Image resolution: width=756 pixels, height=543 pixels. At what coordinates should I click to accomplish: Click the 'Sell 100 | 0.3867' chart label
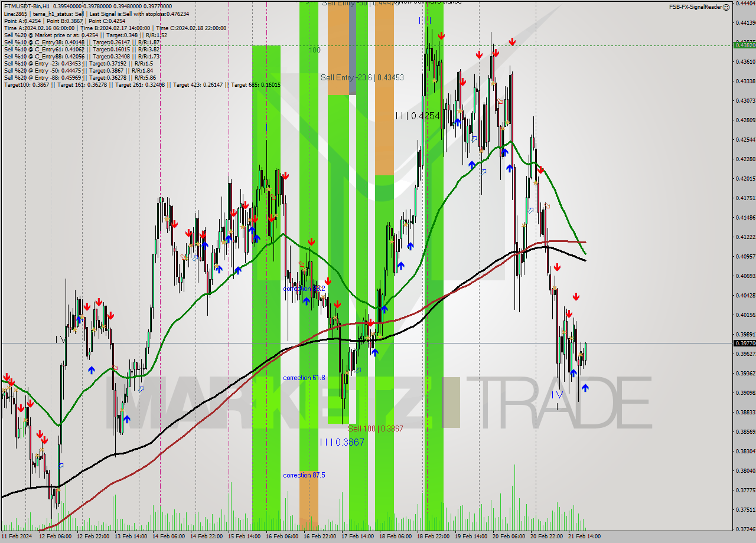pyautogui.click(x=376, y=428)
